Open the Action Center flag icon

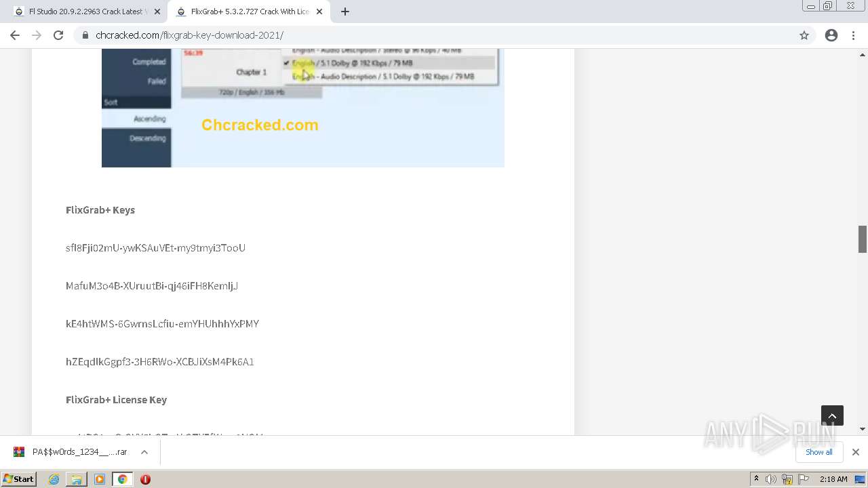[x=803, y=479]
